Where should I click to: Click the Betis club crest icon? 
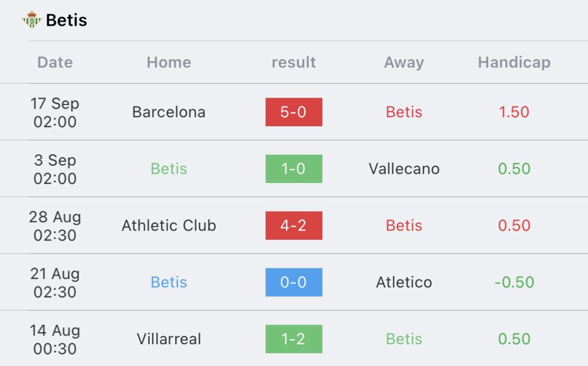click(32, 20)
